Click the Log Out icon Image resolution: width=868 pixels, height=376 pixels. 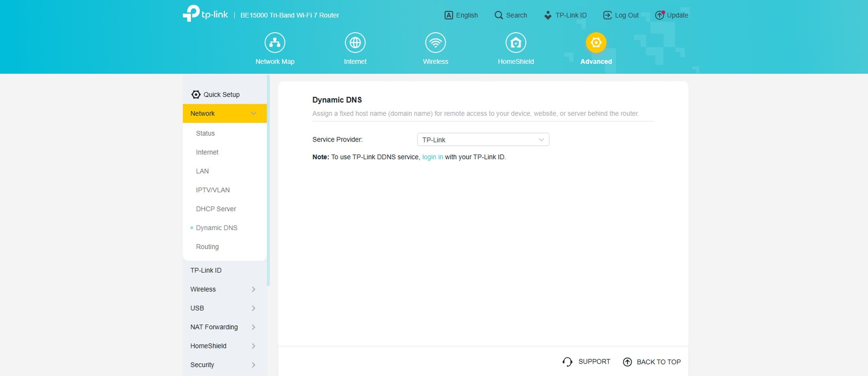pos(607,15)
